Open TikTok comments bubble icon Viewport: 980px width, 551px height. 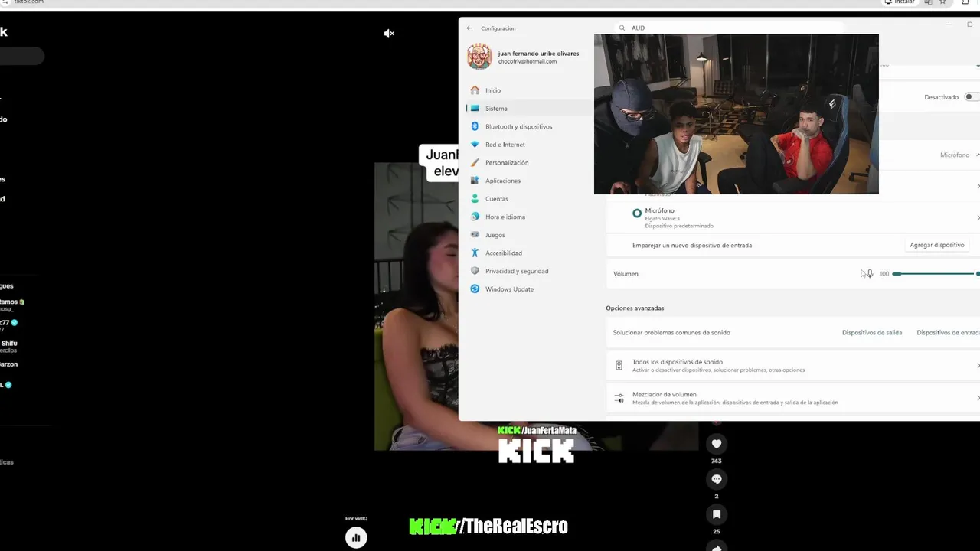(717, 479)
